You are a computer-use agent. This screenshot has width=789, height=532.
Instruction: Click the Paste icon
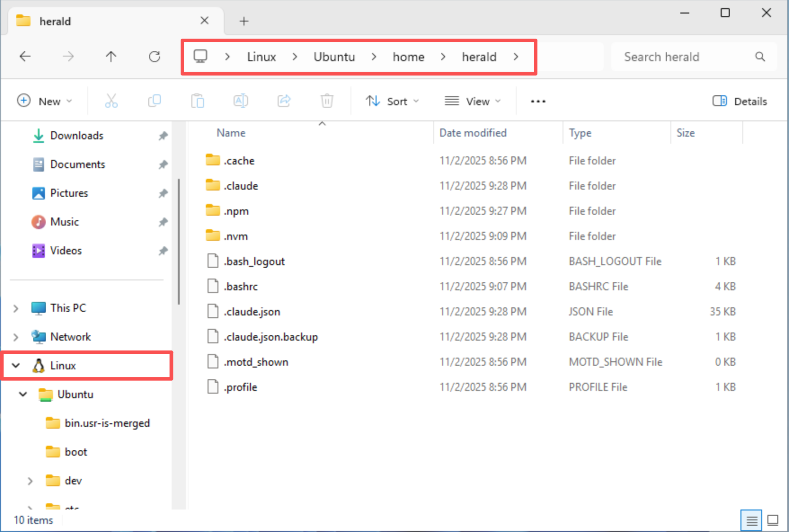point(198,101)
